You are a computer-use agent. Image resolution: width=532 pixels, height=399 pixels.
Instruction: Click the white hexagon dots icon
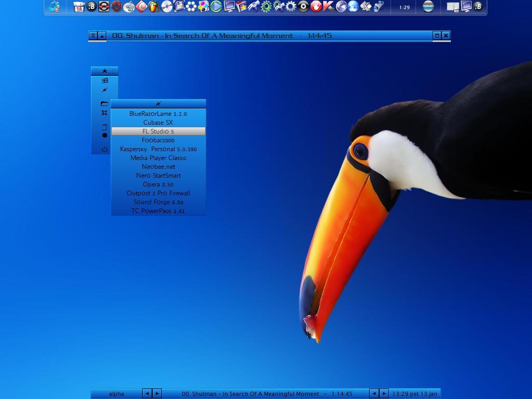tap(191, 6)
